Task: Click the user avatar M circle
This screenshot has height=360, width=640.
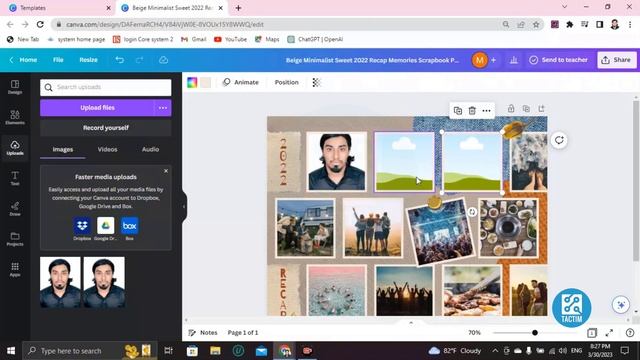Action: click(x=480, y=60)
